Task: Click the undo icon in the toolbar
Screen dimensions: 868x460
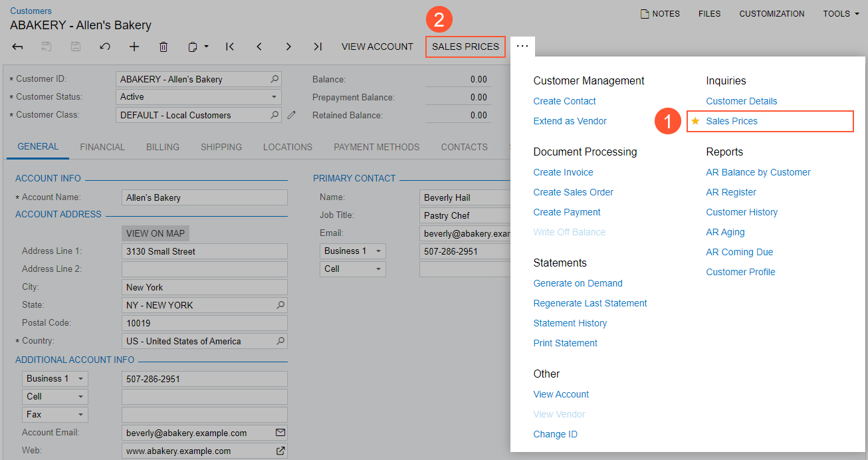Action: 104,47
